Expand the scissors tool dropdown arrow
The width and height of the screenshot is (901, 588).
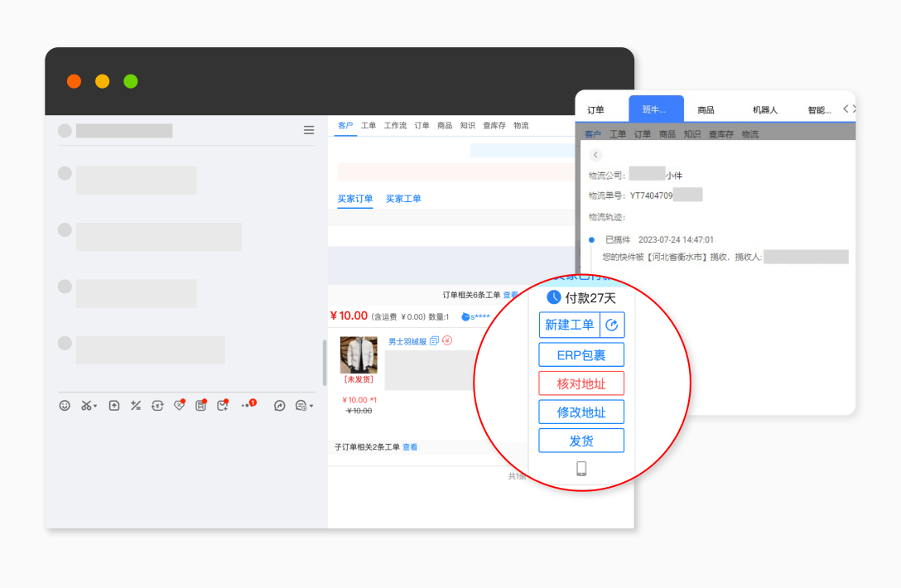pos(95,407)
